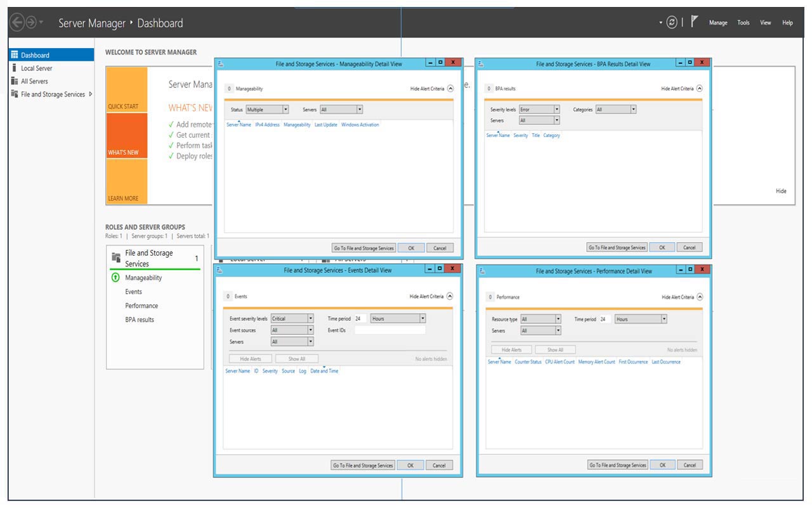Sort by Date and Time column in Events
The image size is (812, 508).
tap(324, 371)
